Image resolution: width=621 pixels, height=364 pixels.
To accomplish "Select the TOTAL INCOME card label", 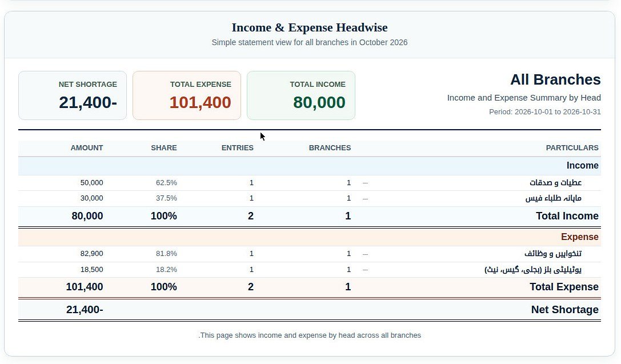I will click(317, 85).
